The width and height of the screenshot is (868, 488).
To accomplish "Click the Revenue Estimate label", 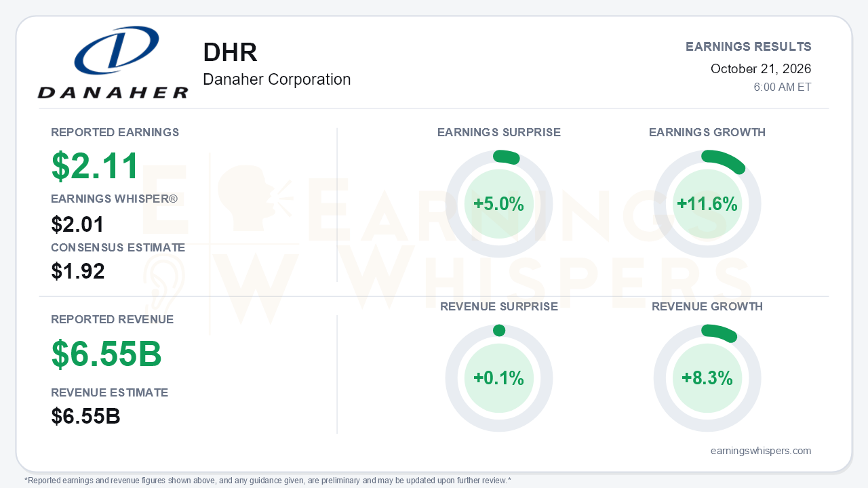I will click(110, 392).
